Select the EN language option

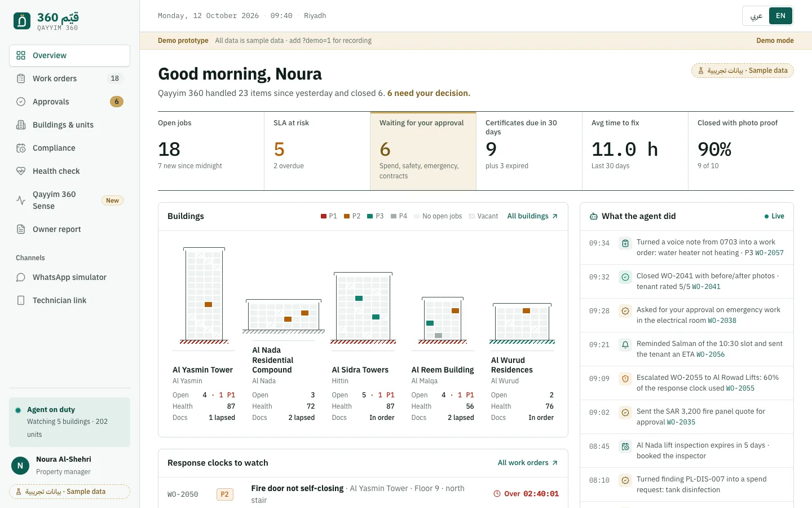[x=780, y=16]
